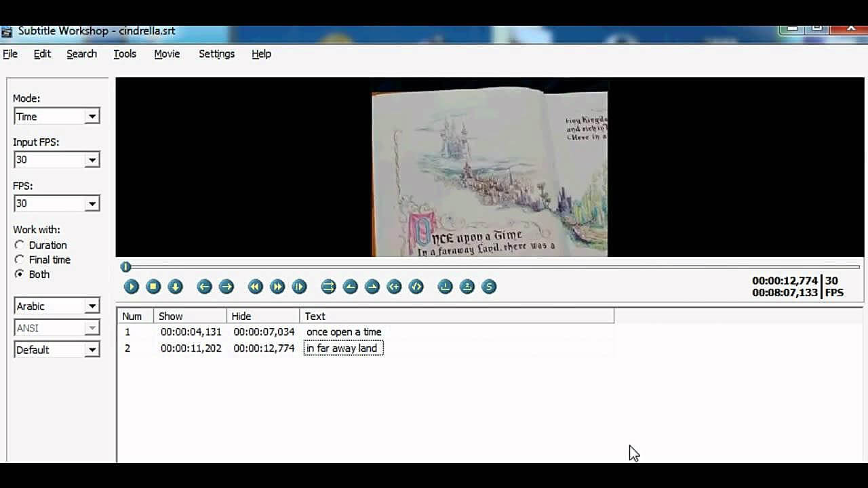Mark first sync point icon

click(x=445, y=287)
